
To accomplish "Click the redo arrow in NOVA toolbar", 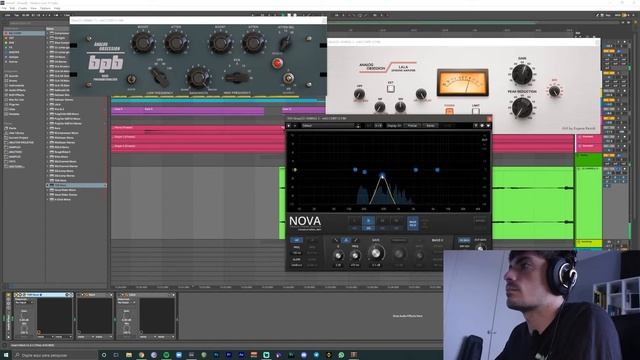I will coord(295,126).
